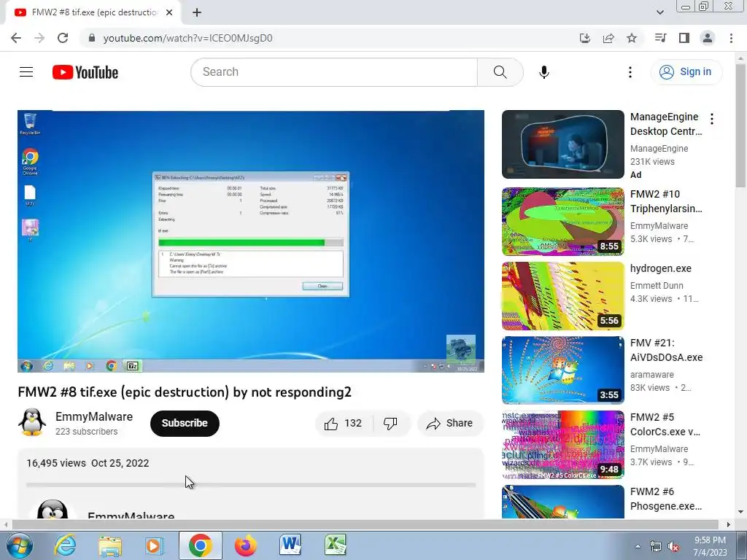Dislike the video with thumbs down
The image size is (747, 560).
pos(391,424)
